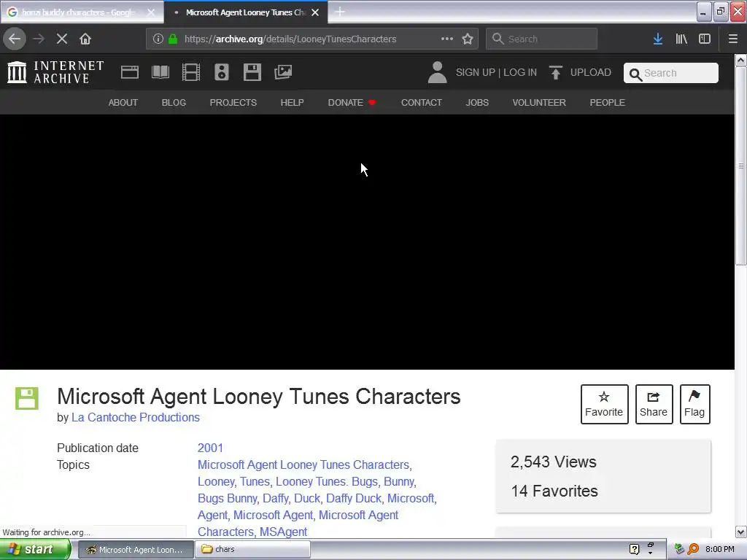Open the MSAgent topic link
This screenshot has width=747, height=560.
283,532
